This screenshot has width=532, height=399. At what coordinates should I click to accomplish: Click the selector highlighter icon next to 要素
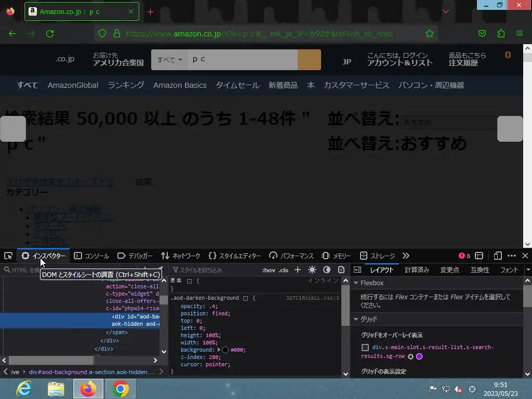[x=189, y=281]
